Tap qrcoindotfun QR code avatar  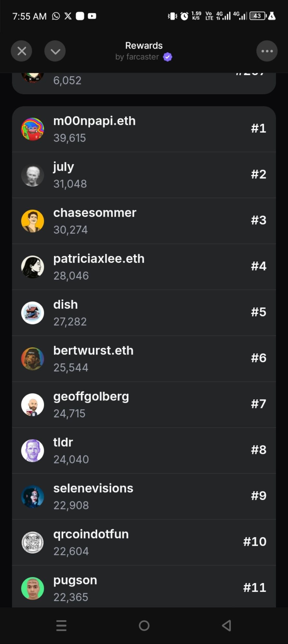33,543
